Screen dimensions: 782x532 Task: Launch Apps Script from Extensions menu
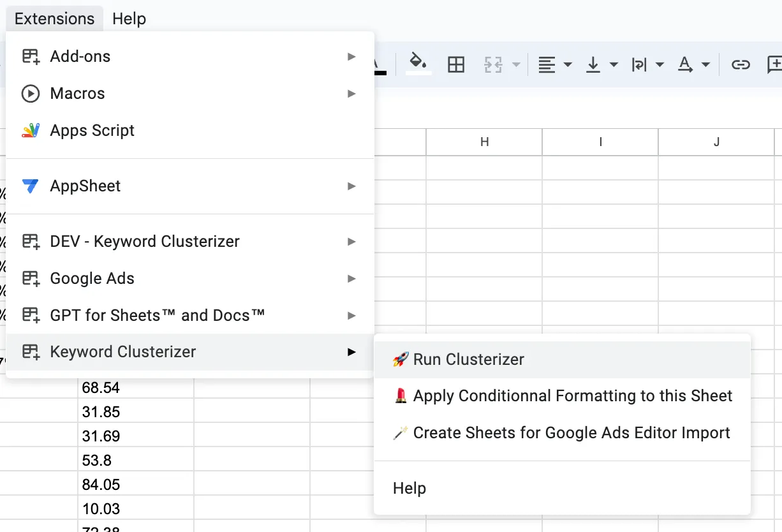pyautogui.click(x=190, y=131)
